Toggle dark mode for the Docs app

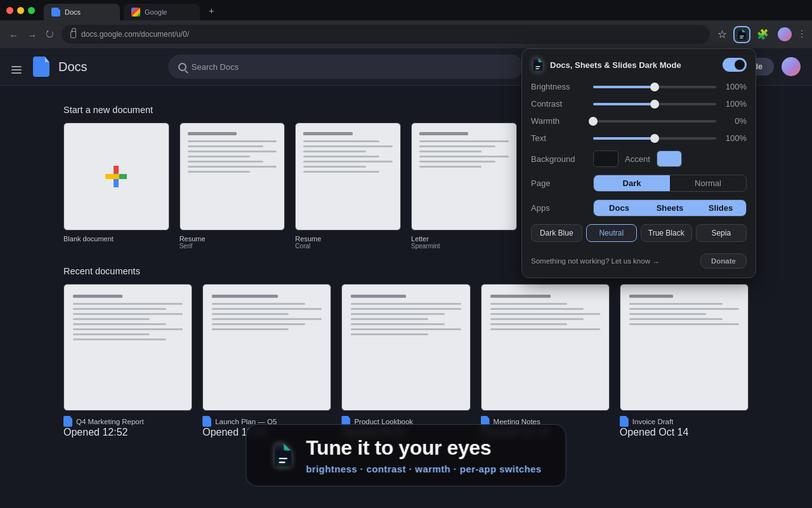click(619, 208)
